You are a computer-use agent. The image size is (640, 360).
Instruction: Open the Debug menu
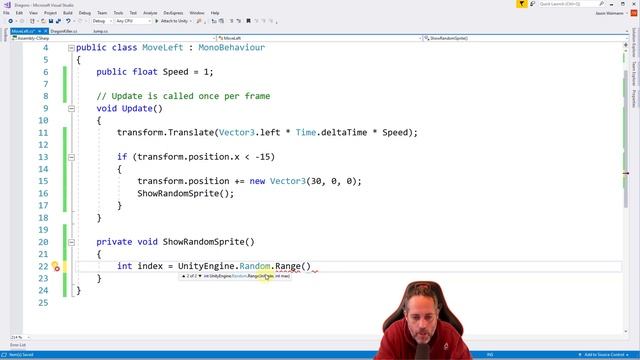click(84, 13)
